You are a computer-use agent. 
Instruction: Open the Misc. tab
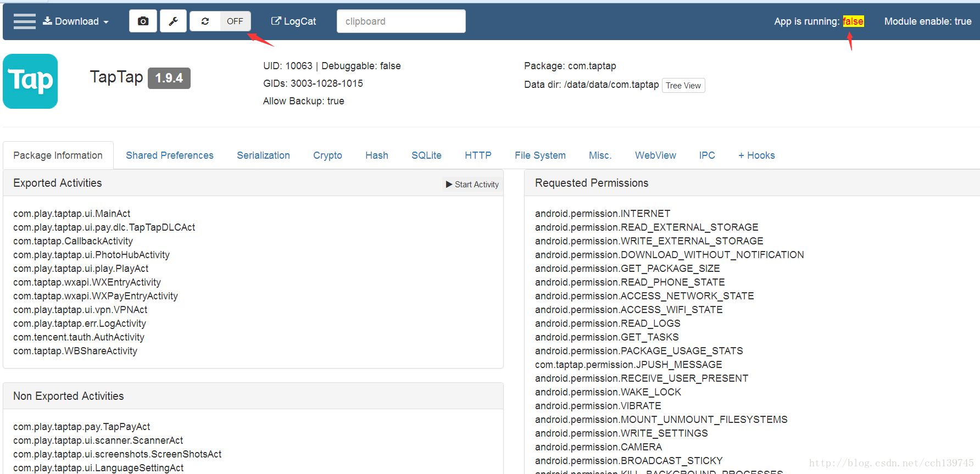pos(600,155)
